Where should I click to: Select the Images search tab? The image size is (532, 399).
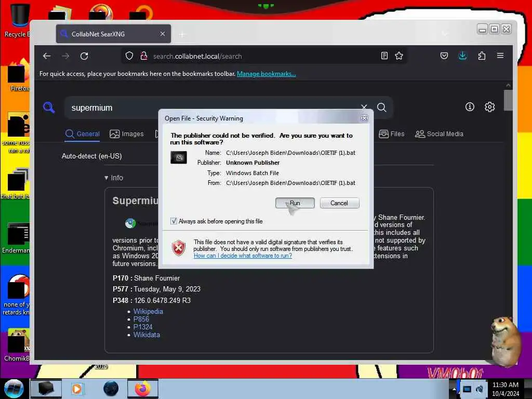pos(127,134)
